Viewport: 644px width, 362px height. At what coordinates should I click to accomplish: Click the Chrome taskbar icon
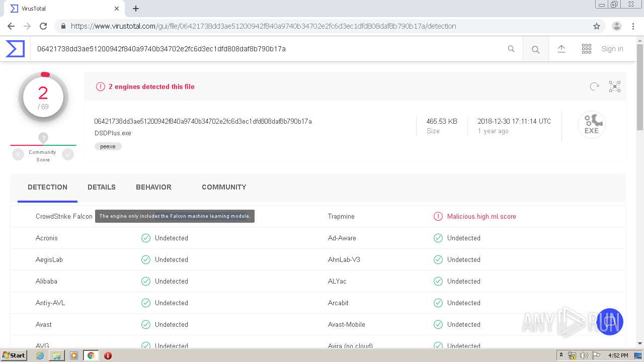91,355
